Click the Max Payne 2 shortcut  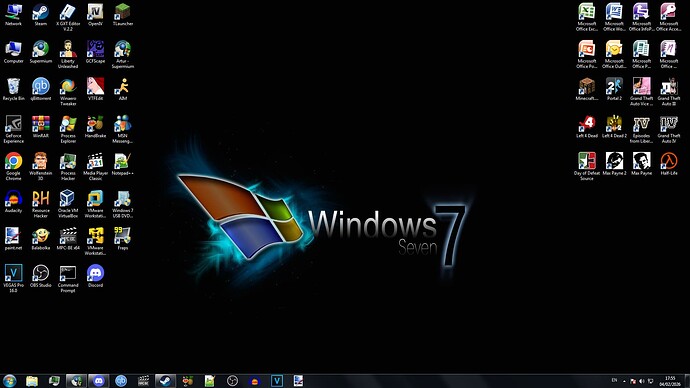tap(614, 164)
